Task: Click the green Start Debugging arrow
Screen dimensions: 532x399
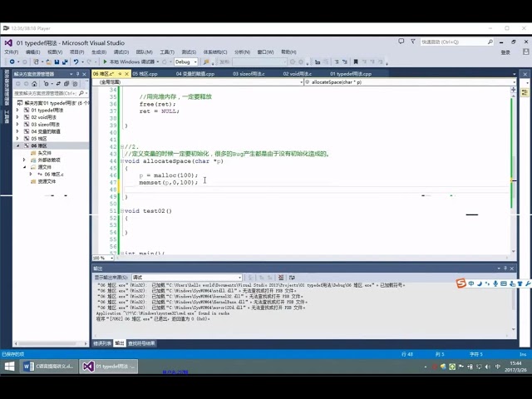Action: (106, 62)
